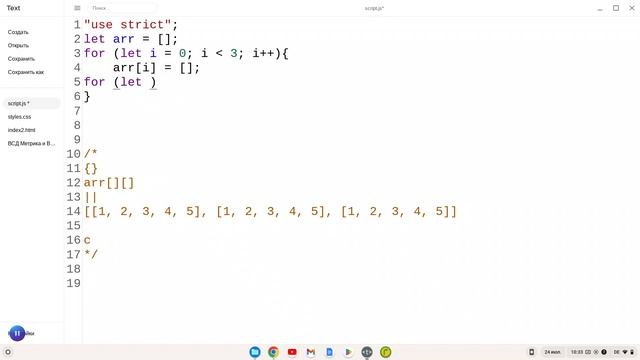Viewport: 640px width, 360px height.
Task: Click the {} text on line 11
Action: point(91,168)
